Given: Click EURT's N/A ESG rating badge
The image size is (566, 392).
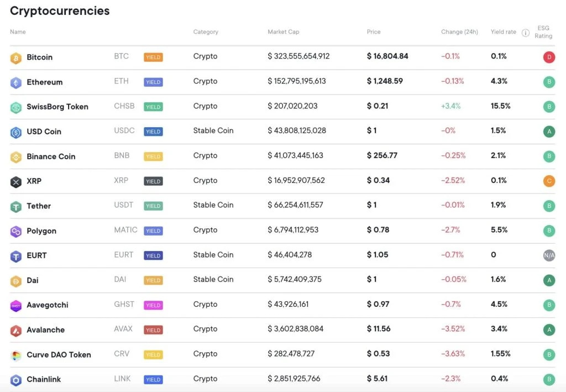Looking at the screenshot, I should [549, 255].
